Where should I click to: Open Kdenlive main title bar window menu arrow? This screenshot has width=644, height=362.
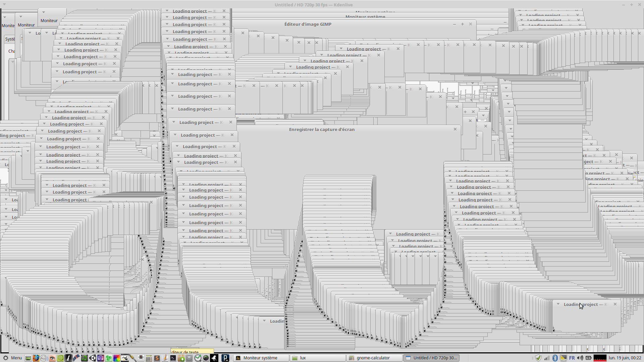(x=4, y=5)
